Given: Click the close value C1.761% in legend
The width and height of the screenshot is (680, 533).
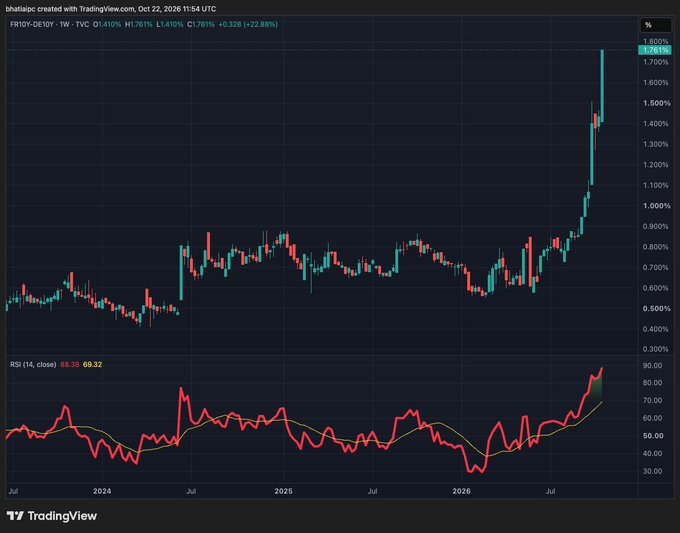Looking at the screenshot, I should click(201, 25).
